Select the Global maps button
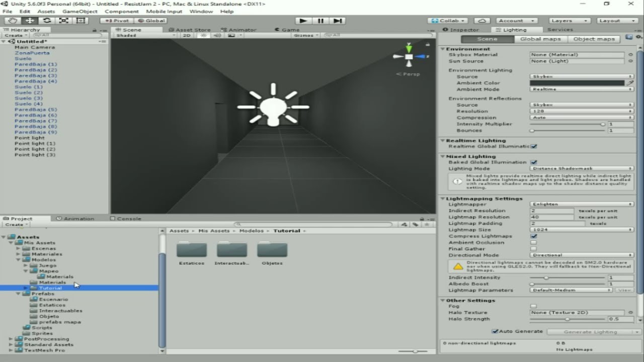 pos(540,39)
